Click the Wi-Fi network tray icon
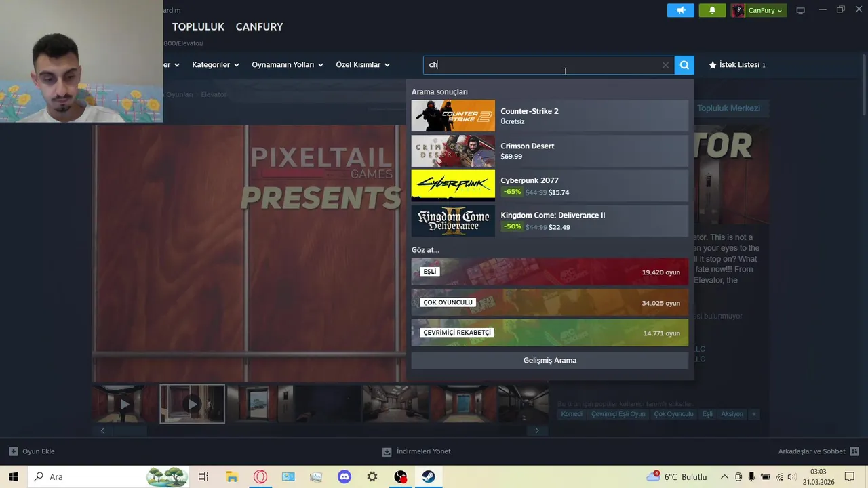 pyautogui.click(x=778, y=476)
